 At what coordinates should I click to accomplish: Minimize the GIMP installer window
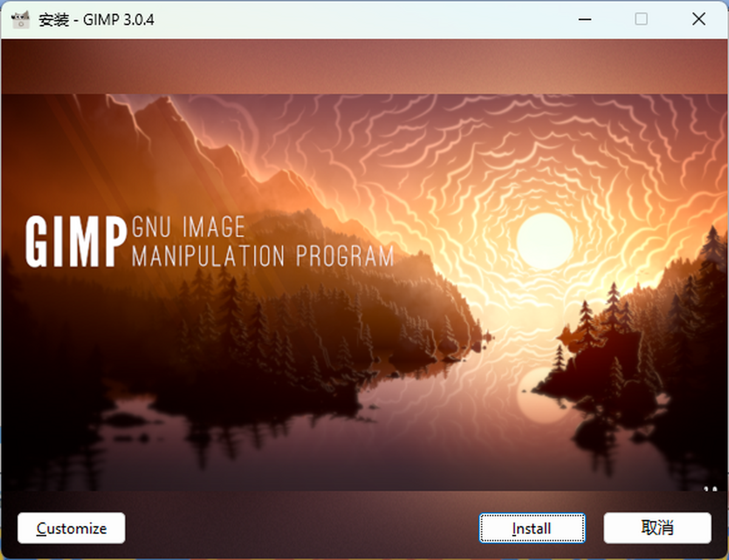click(584, 19)
